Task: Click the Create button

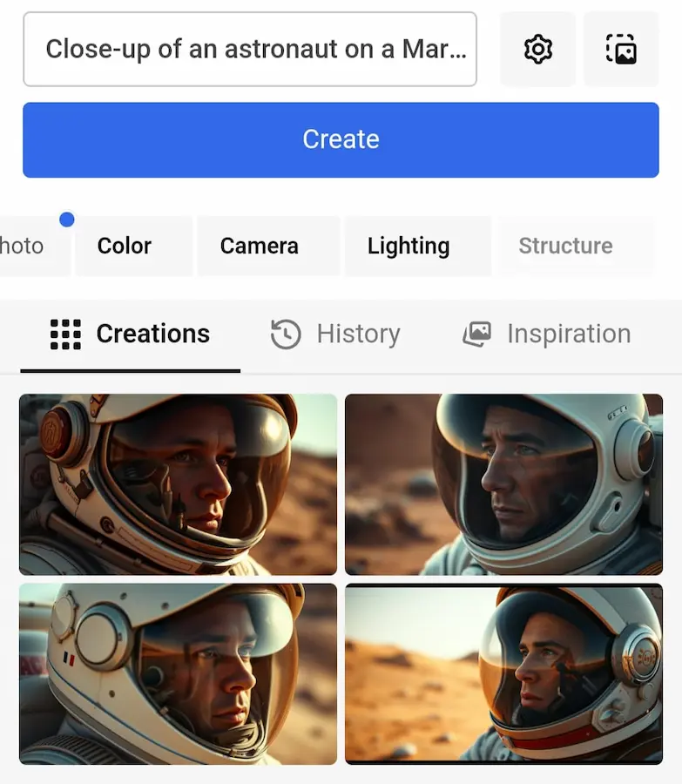Action: pyautogui.click(x=341, y=140)
